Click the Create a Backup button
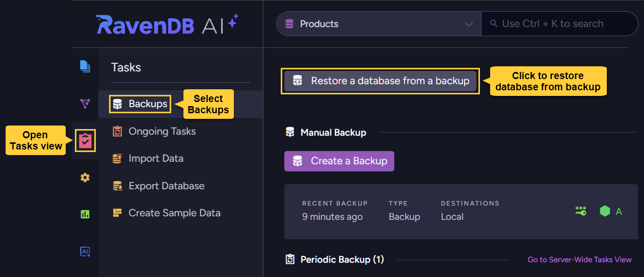The image size is (644, 277). click(339, 161)
